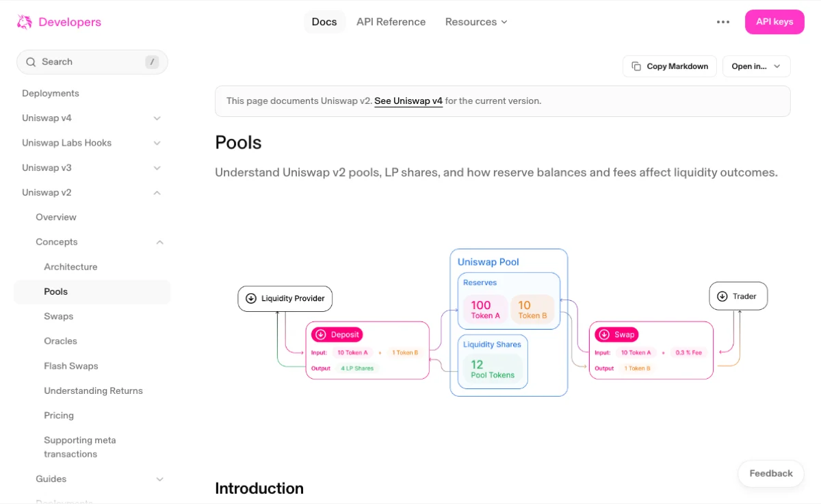
Task: Collapse the Uniswap v2 chevron
Action: pyautogui.click(x=157, y=192)
